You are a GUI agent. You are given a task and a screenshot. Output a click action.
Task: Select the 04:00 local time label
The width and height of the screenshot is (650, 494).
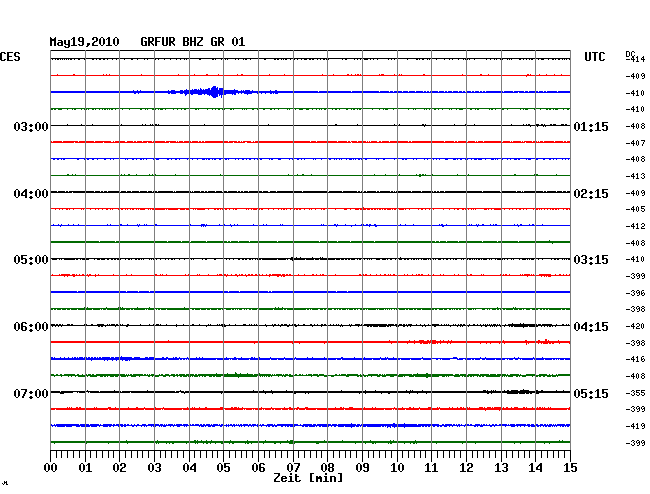coord(31,194)
